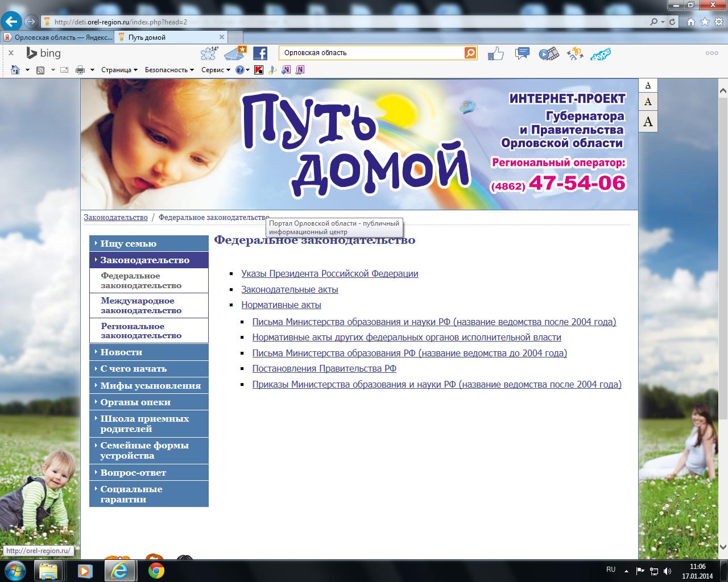Open the Вопрос-ответ sidebar item

point(149,472)
